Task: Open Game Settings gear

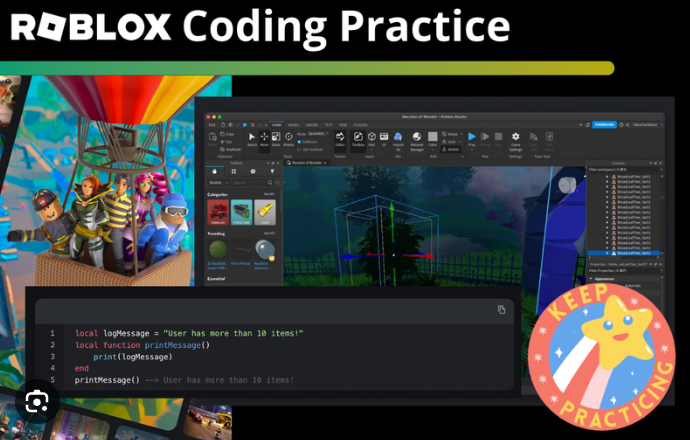Action: pos(516,142)
